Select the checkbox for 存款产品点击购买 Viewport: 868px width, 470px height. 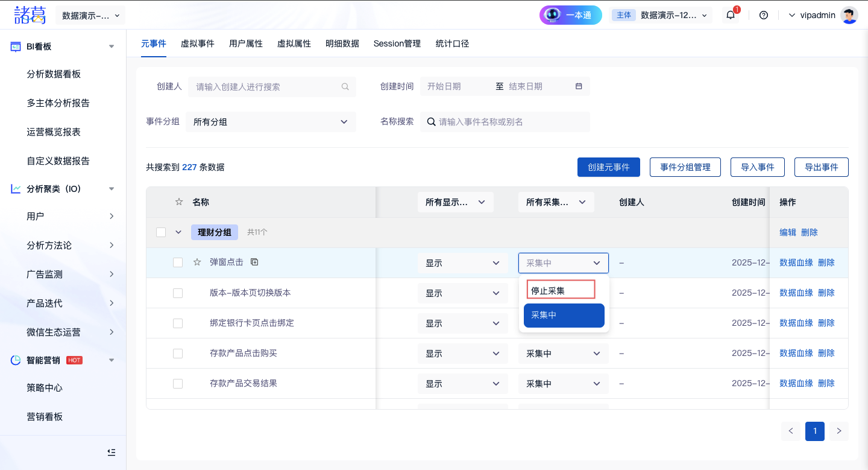[x=178, y=353]
